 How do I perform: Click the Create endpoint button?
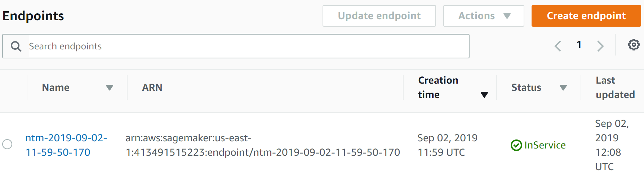click(x=586, y=16)
